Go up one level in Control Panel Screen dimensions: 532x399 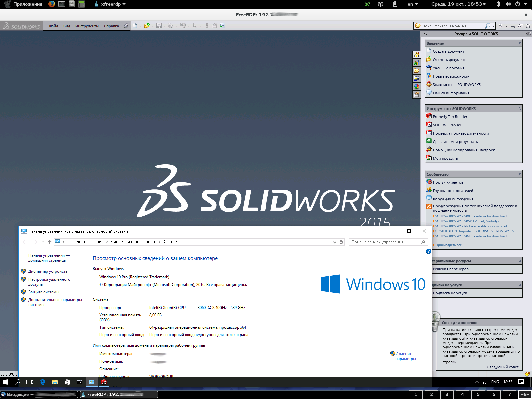(x=50, y=242)
